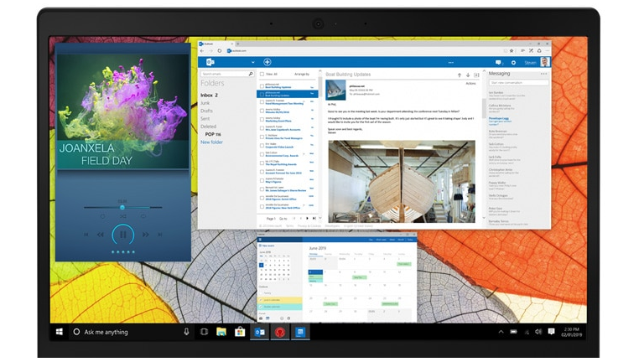The width and height of the screenshot is (644, 362).
Task: Pause the track in the music player
Action: 122,235
